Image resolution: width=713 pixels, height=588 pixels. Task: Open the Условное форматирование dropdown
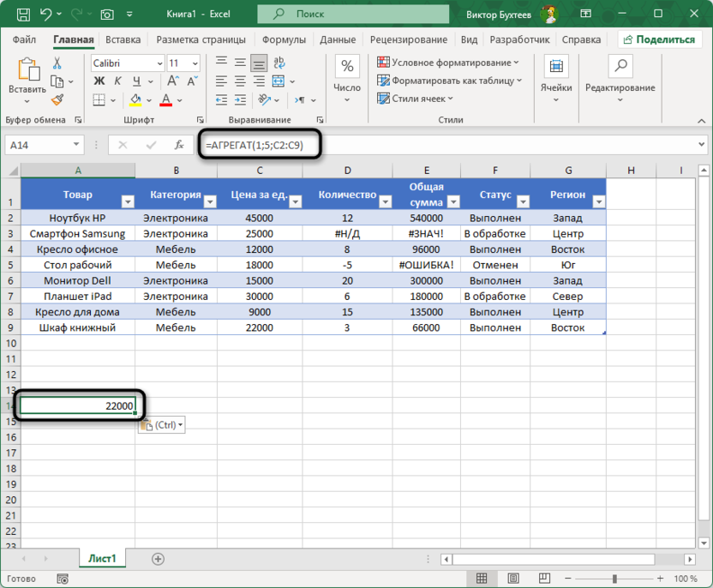448,63
